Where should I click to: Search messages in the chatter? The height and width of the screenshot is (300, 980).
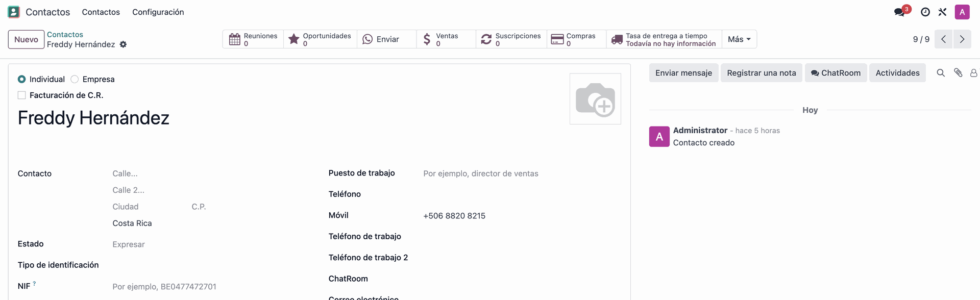(x=941, y=73)
